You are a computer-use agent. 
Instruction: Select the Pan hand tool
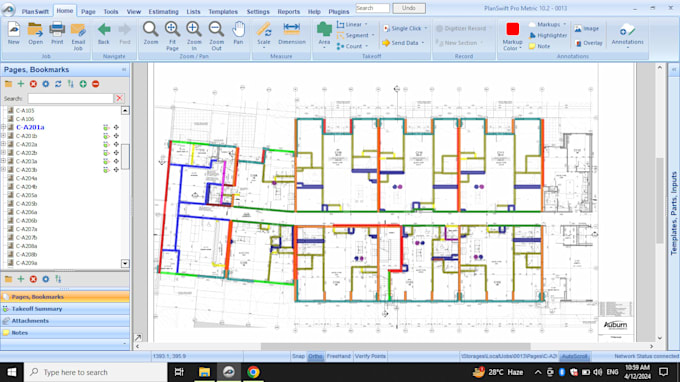pos(238,33)
